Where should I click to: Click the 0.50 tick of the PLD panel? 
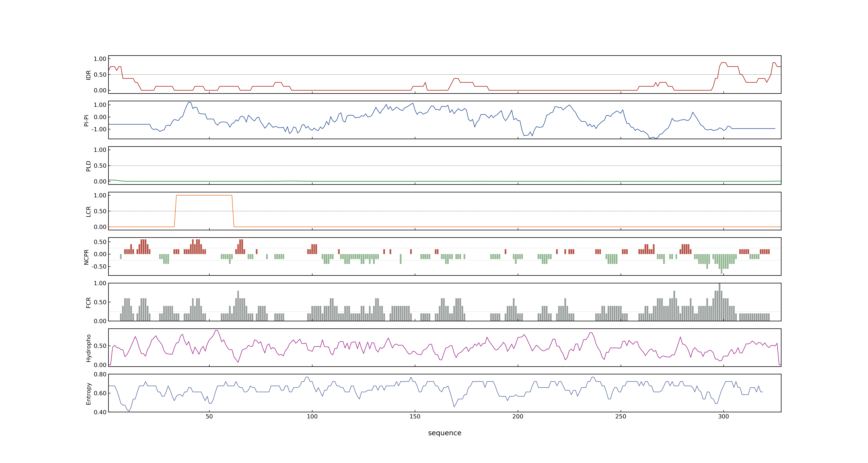[x=100, y=166]
